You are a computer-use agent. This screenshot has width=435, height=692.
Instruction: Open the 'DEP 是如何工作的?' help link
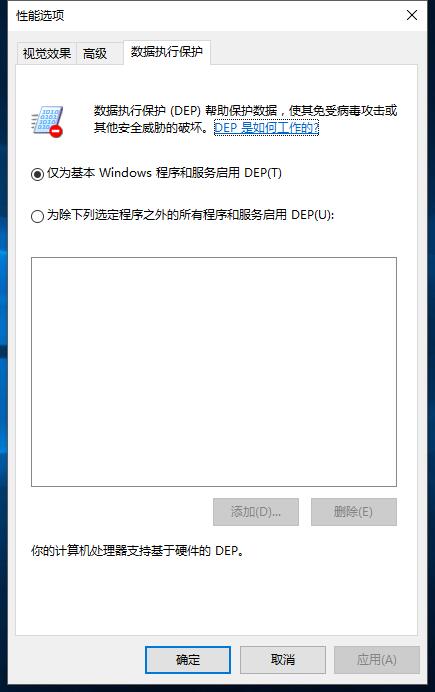266,128
